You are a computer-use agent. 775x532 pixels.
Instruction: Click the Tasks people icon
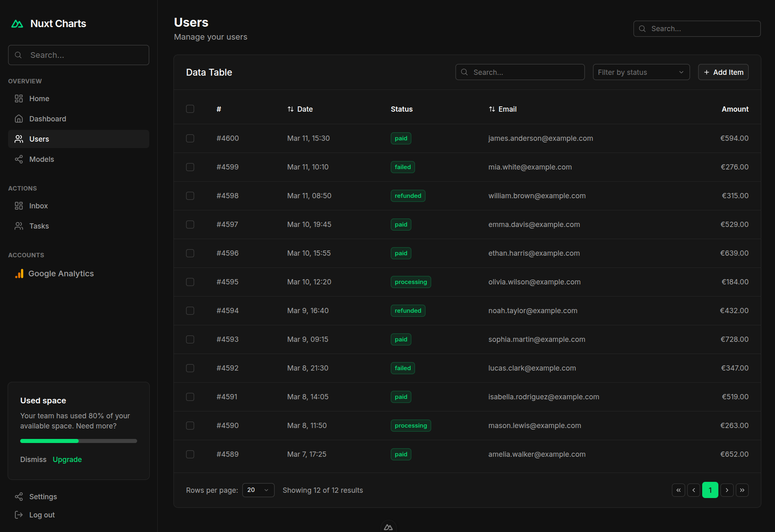point(19,226)
